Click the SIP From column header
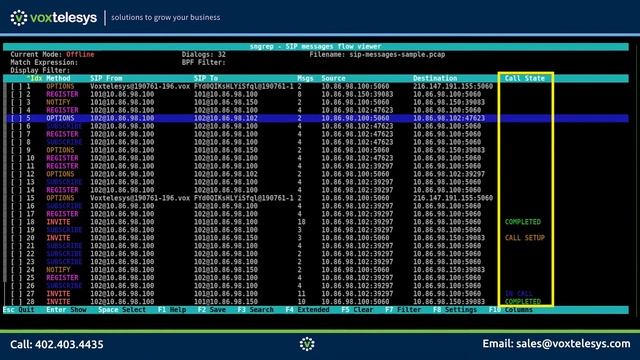 click(106, 78)
